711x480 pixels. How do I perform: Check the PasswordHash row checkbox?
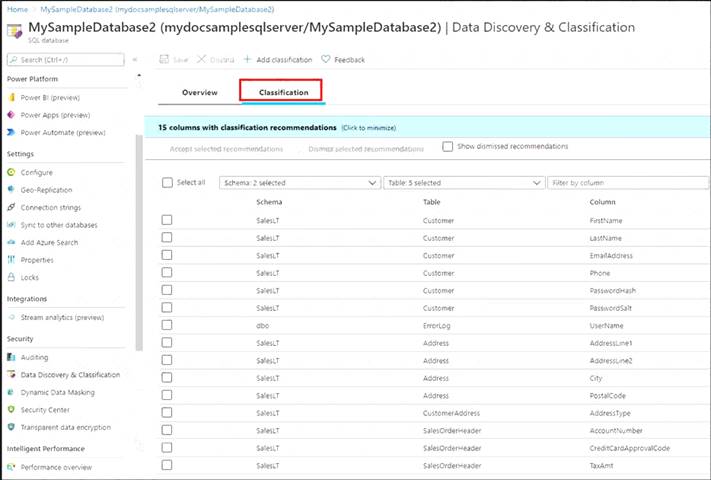[x=167, y=290]
